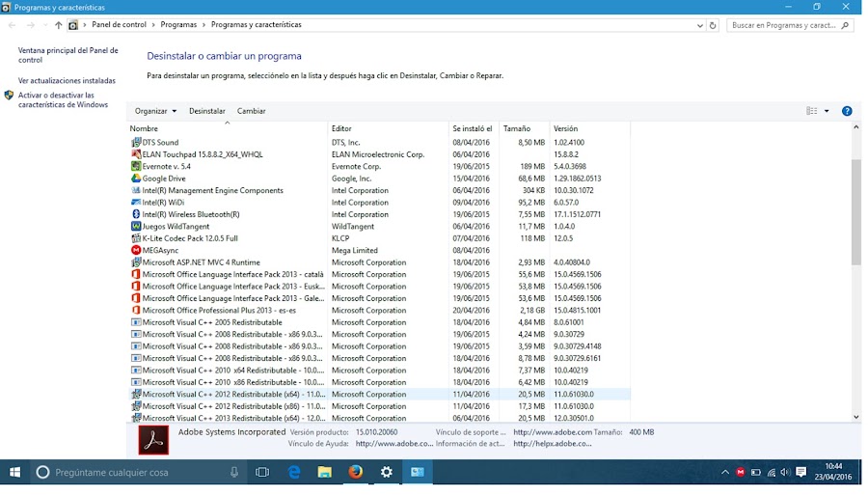
Task: Sort by the Nombre column header
Action: click(227, 128)
